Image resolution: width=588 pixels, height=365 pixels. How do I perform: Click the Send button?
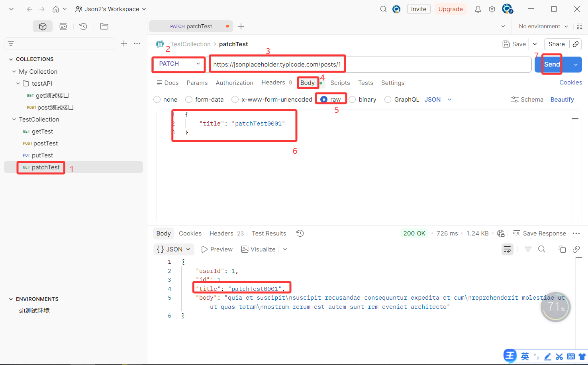[x=552, y=65]
